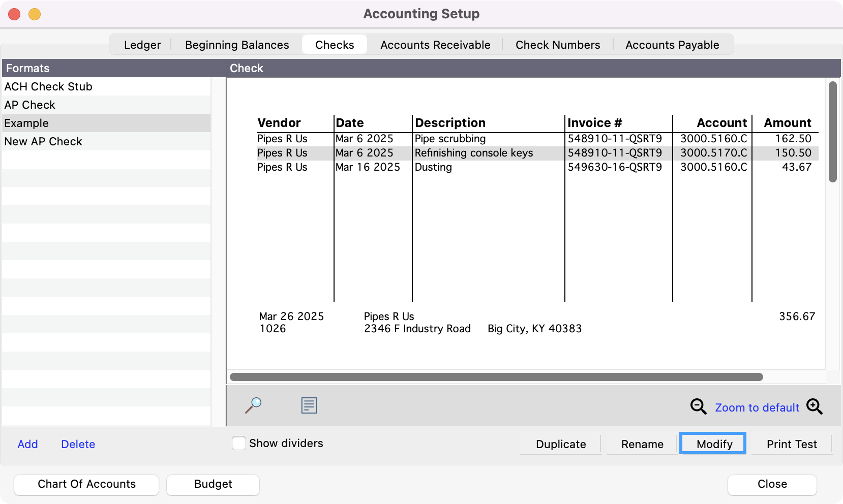This screenshot has width=843, height=504.
Task: Select ACH Check Stub format
Action: 48,86
